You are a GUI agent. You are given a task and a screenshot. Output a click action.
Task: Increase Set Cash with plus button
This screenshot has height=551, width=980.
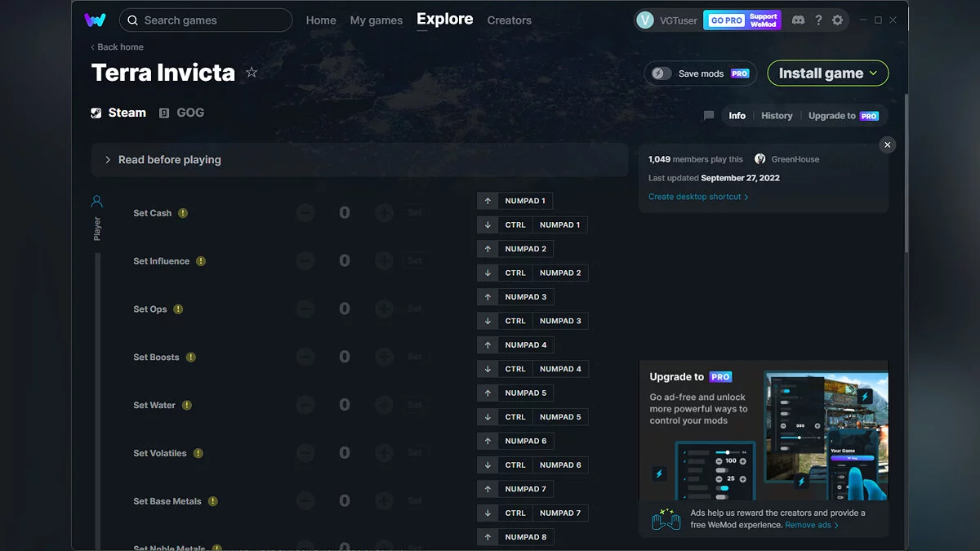[384, 213]
